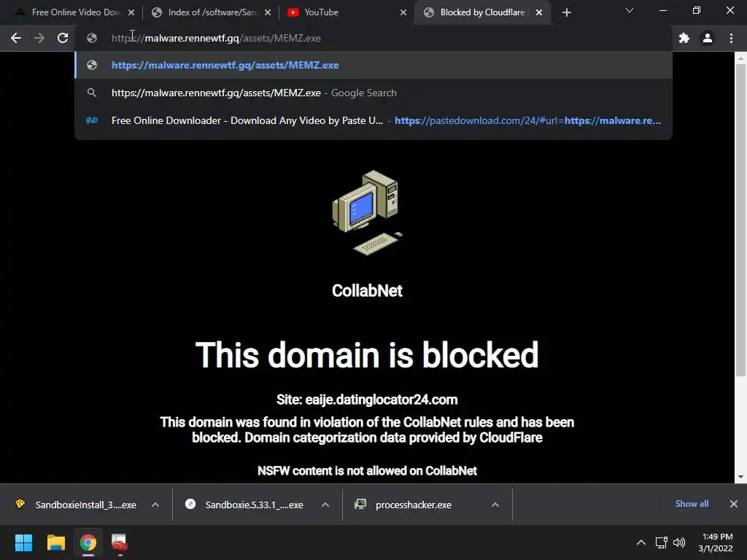The height and width of the screenshot is (560, 747).
Task: Select the MEMZ.exe URL suggestion
Action: (373, 65)
